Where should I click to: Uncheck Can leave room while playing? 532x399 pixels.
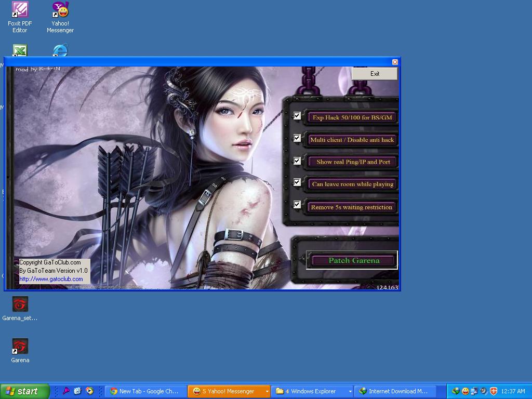tap(297, 182)
